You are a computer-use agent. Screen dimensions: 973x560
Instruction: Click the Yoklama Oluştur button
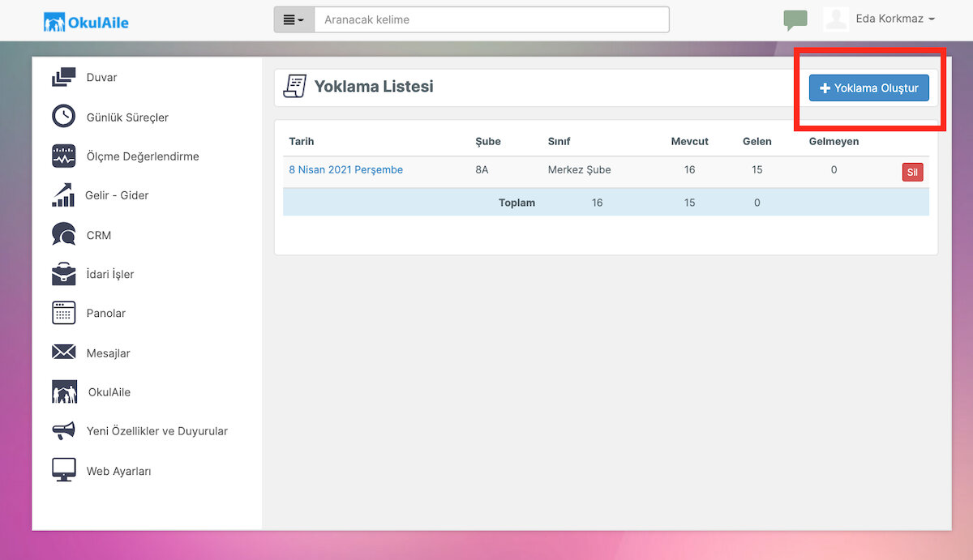869,88
